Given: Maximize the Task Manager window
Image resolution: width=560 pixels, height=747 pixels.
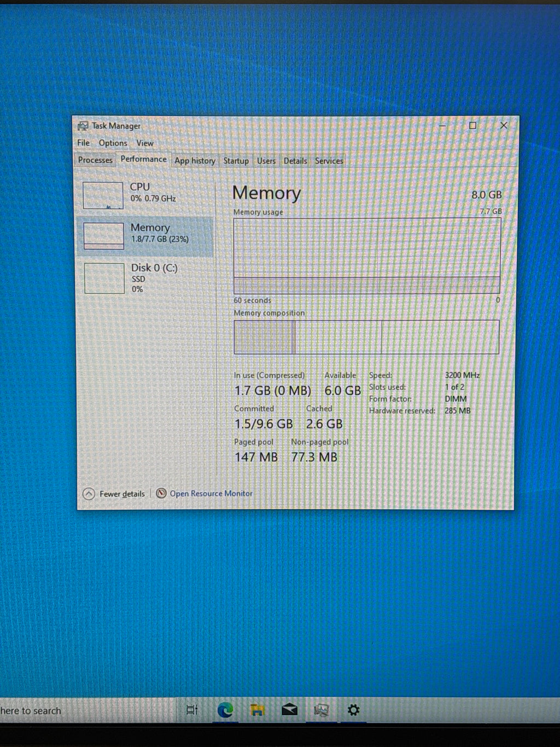Looking at the screenshot, I should (x=473, y=125).
